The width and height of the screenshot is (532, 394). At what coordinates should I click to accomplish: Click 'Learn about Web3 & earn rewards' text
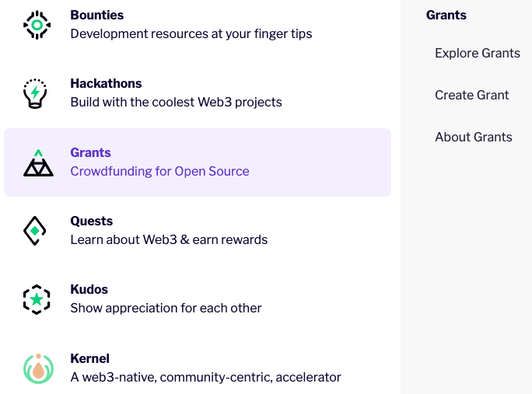(169, 239)
